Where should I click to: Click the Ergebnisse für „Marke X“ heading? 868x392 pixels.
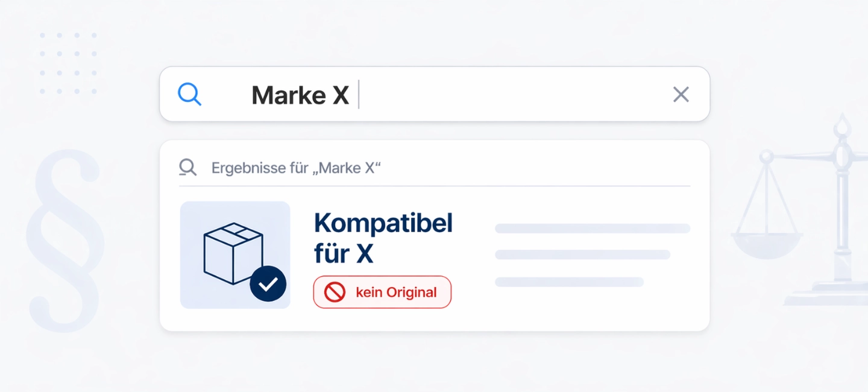296,168
